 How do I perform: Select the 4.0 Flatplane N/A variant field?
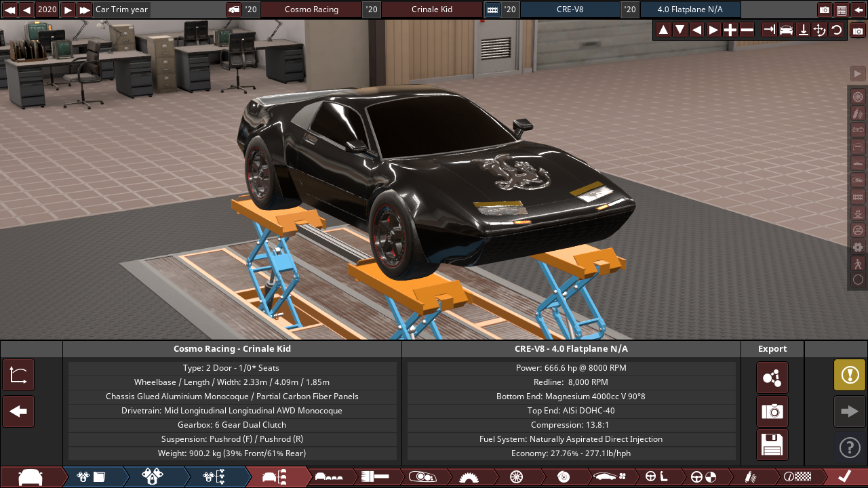click(690, 9)
